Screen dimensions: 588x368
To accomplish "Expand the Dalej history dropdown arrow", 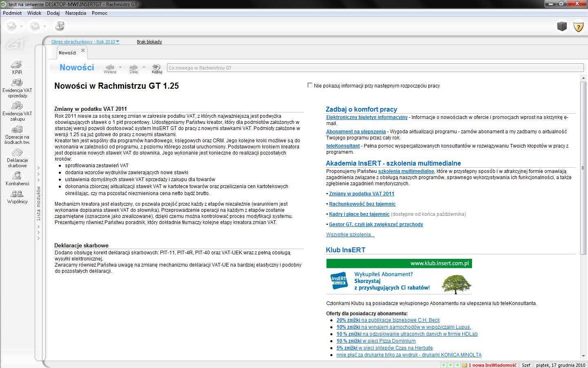I will 144,67.
